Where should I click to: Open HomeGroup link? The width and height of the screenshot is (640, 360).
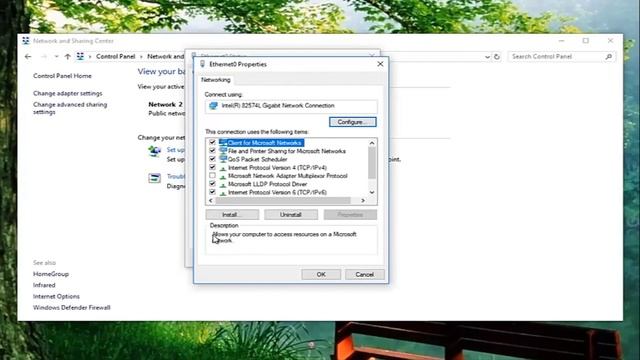coord(51,274)
